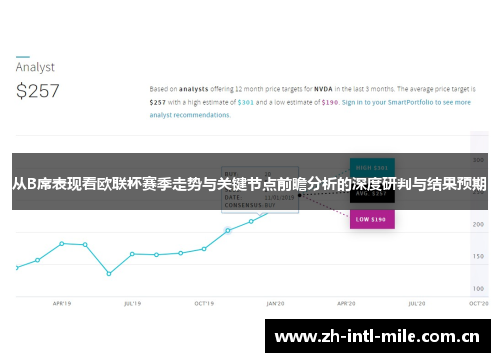Click the Analyst heading text

pyautogui.click(x=35, y=67)
